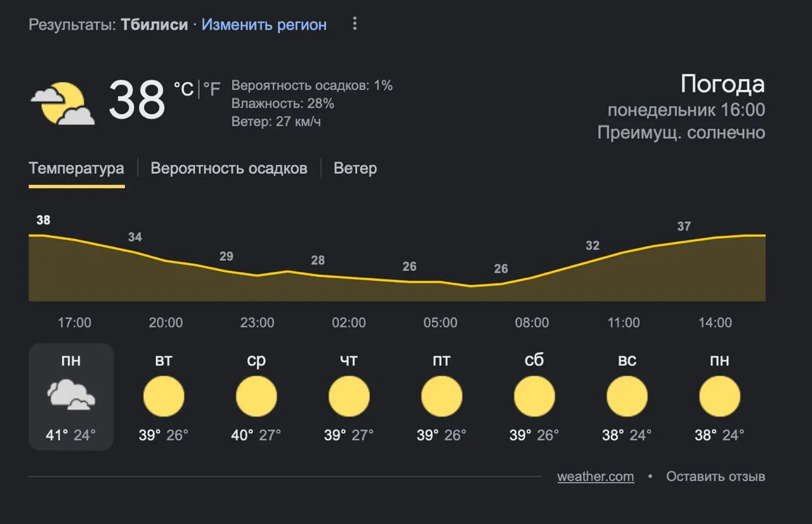Pick Friday (пт) sun forecast icon
The image size is (812, 524).
(442, 396)
